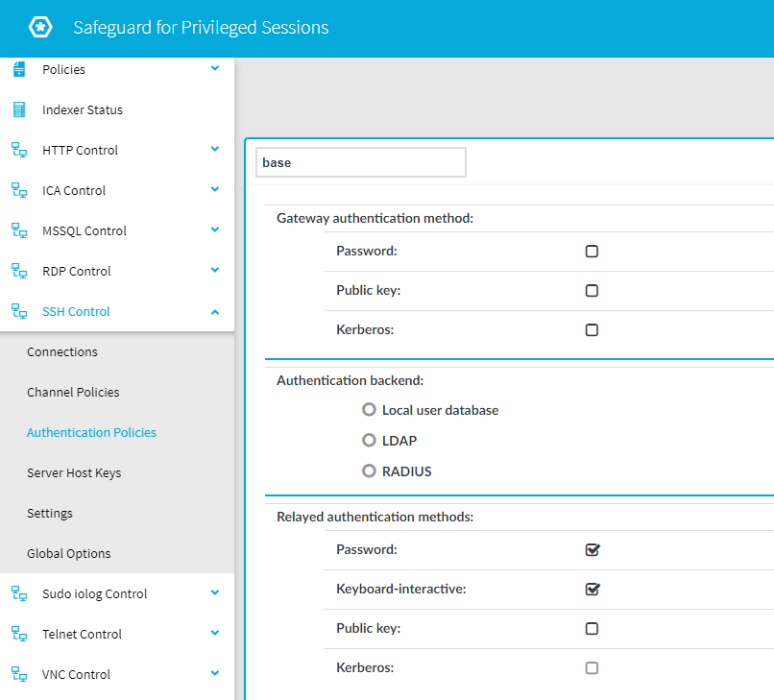Click the RDP Control network icon
The width and height of the screenshot is (774, 700).
pos(19,271)
